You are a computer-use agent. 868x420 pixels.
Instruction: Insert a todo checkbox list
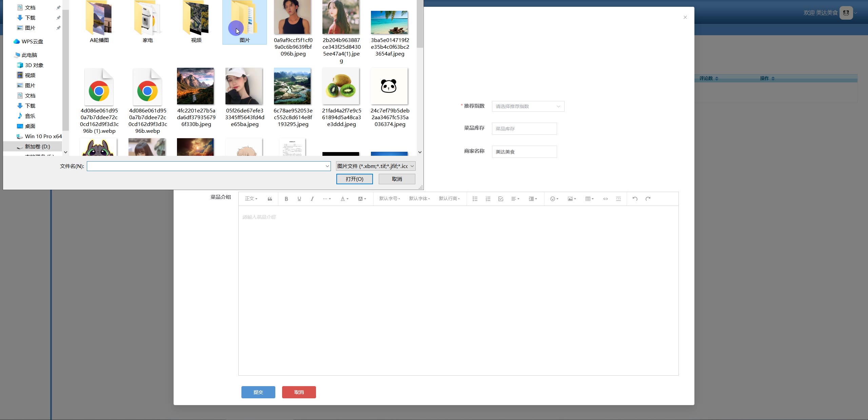(x=501, y=199)
